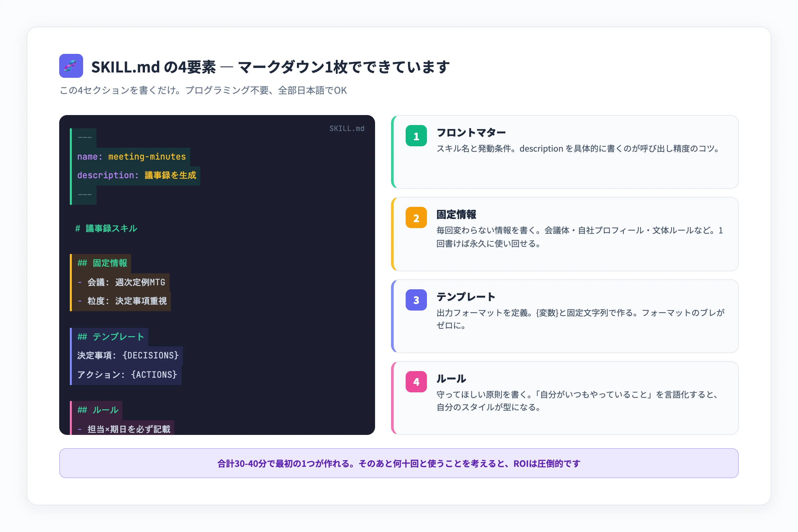The width and height of the screenshot is (798, 532).
Task: Click the orange number 2 badge
Action: click(x=416, y=217)
